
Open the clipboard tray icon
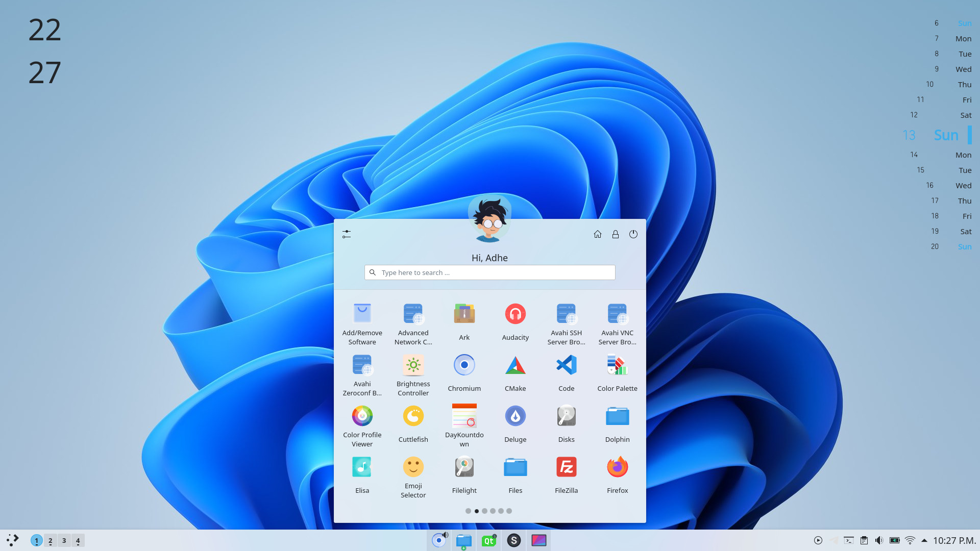point(864,540)
